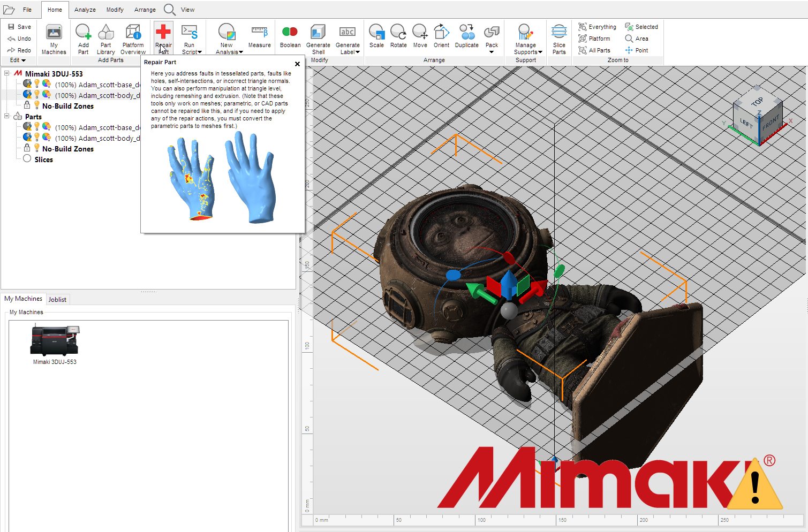Toggle bulb visibility of Adam_scott-base under Mimaki 3DUJ-553
This screenshot has height=532, width=808.
tap(37, 83)
